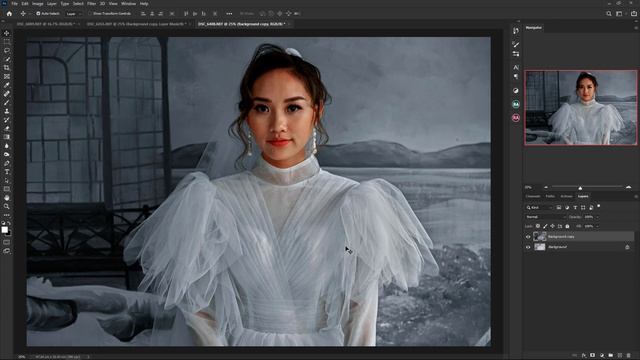Open the Normal blend mode dropdown

point(545,217)
